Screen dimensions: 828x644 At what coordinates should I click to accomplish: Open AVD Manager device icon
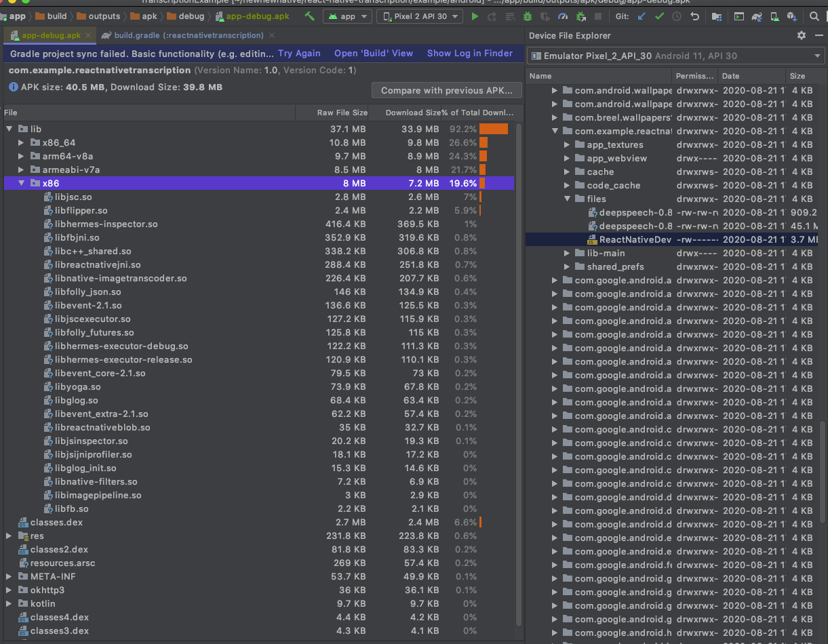(774, 16)
